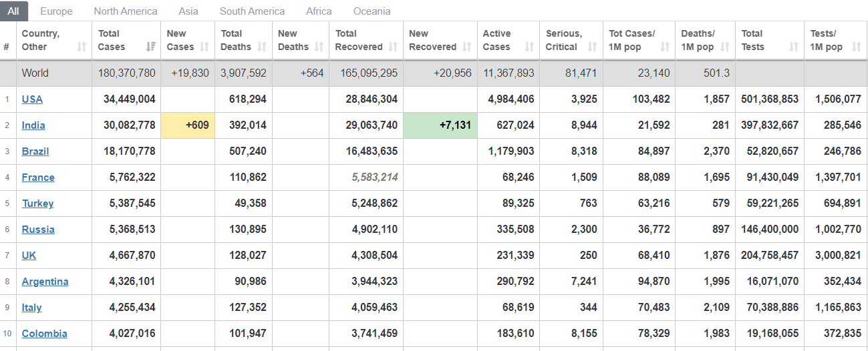Open the Brazil country page link

35,151
